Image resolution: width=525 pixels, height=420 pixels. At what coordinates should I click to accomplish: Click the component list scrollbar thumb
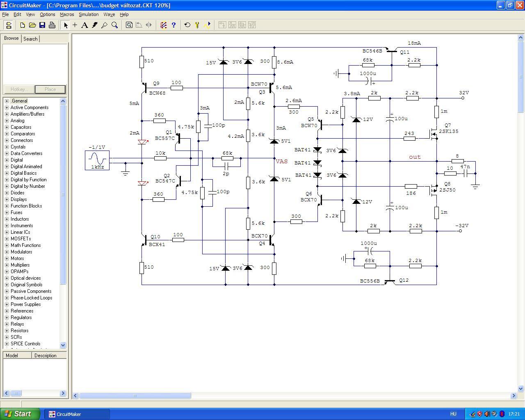pos(63,194)
